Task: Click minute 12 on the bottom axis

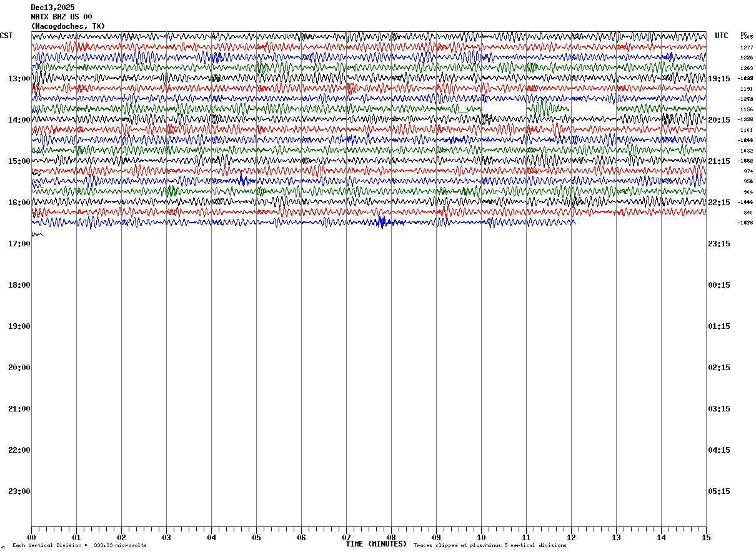Action: click(571, 537)
